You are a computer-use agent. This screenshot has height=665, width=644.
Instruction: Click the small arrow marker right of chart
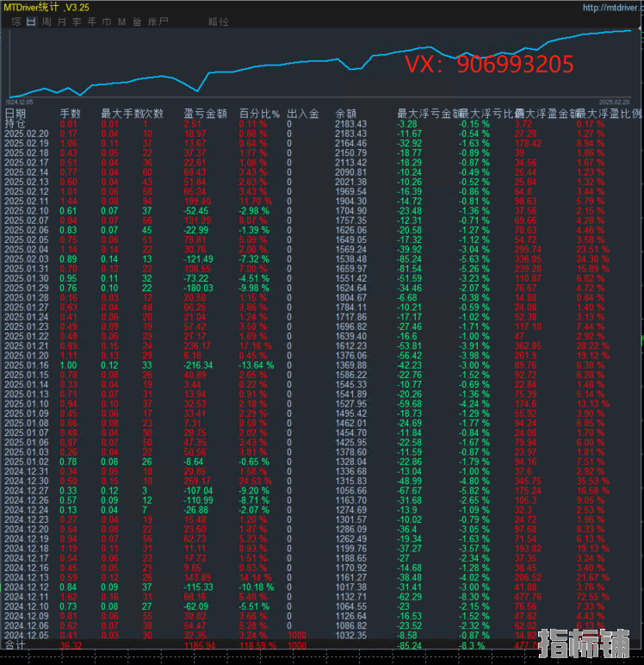pos(640,30)
